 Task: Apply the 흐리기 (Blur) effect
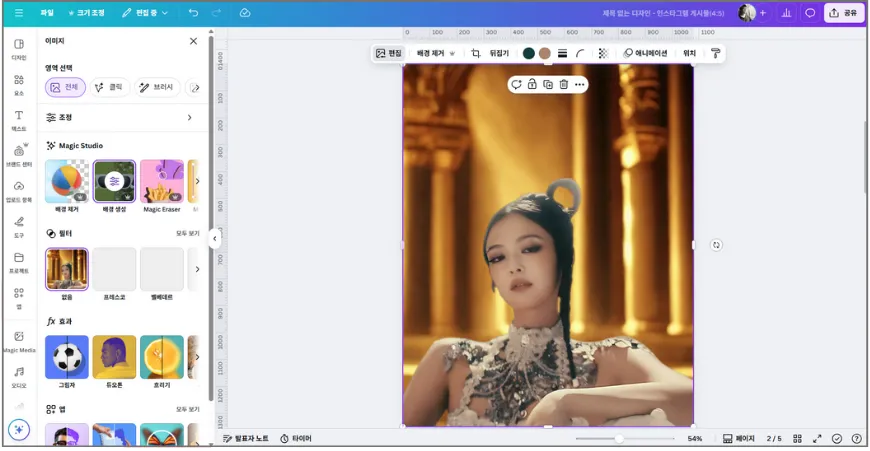[162, 357]
